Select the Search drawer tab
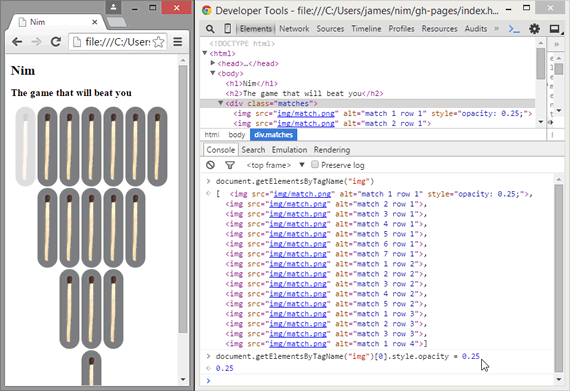Viewport: 570px width, 391px height. (253, 150)
